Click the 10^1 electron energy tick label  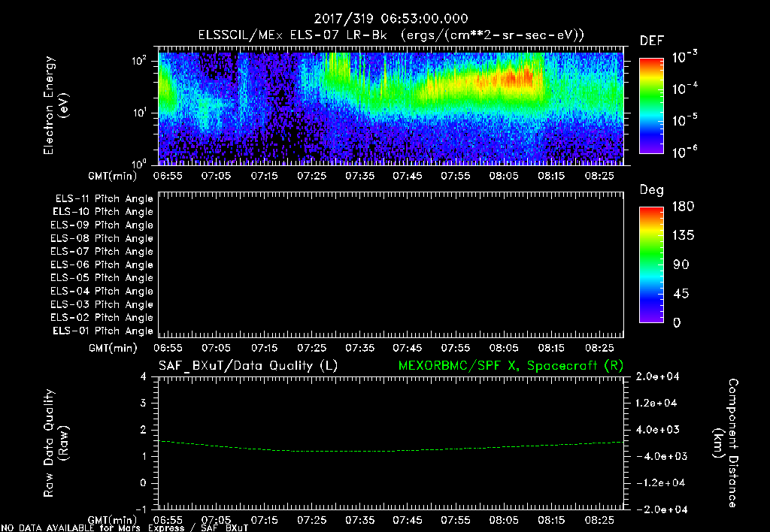(139, 113)
